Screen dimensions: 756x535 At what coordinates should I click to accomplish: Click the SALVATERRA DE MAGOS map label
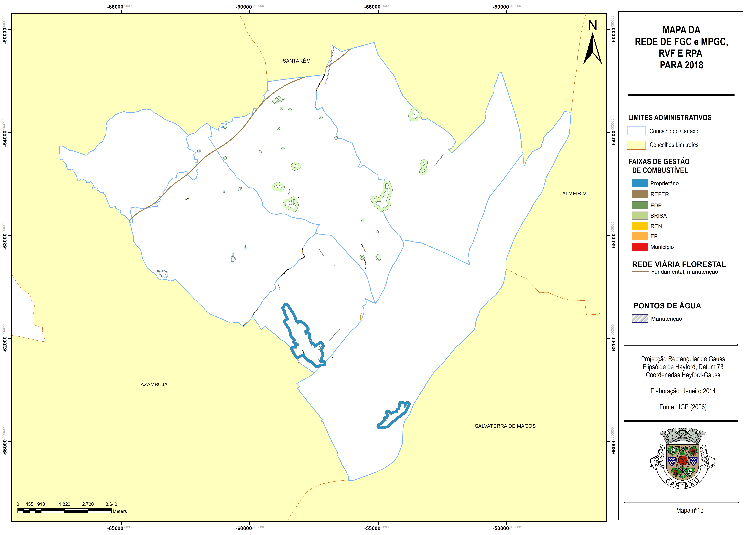[x=505, y=426]
